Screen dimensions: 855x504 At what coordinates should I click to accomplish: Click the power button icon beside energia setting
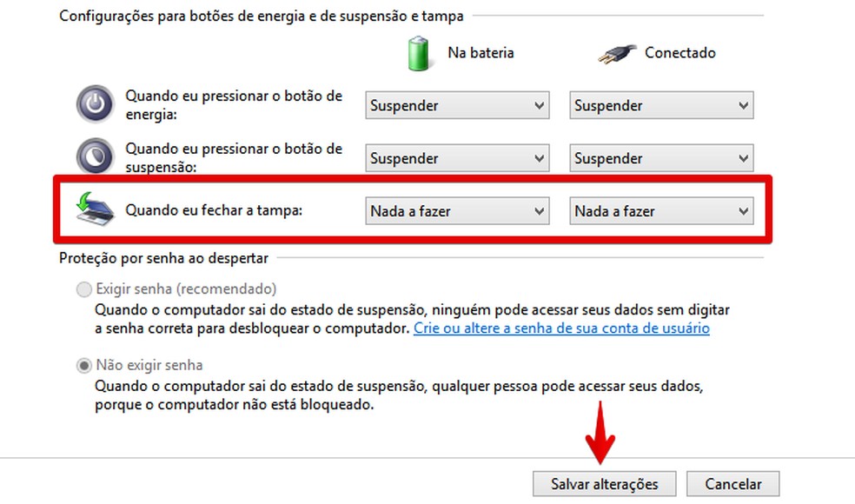[94, 104]
